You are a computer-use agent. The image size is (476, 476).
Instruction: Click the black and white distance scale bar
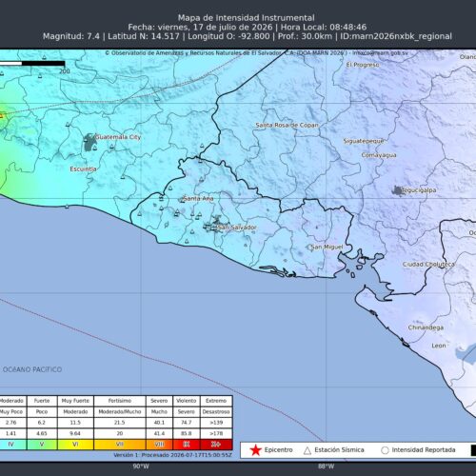pyautogui.click(x=32, y=64)
